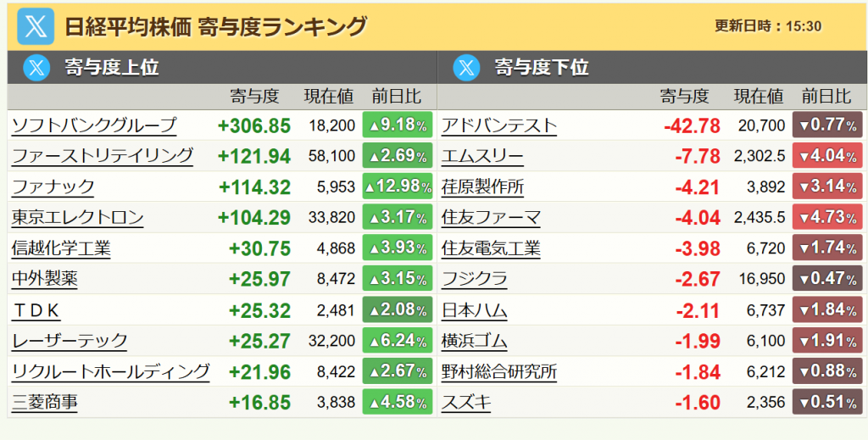This screenshot has width=868, height=440.
Task: Go to the 東京エレクトロン page
Action: point(78,218)
